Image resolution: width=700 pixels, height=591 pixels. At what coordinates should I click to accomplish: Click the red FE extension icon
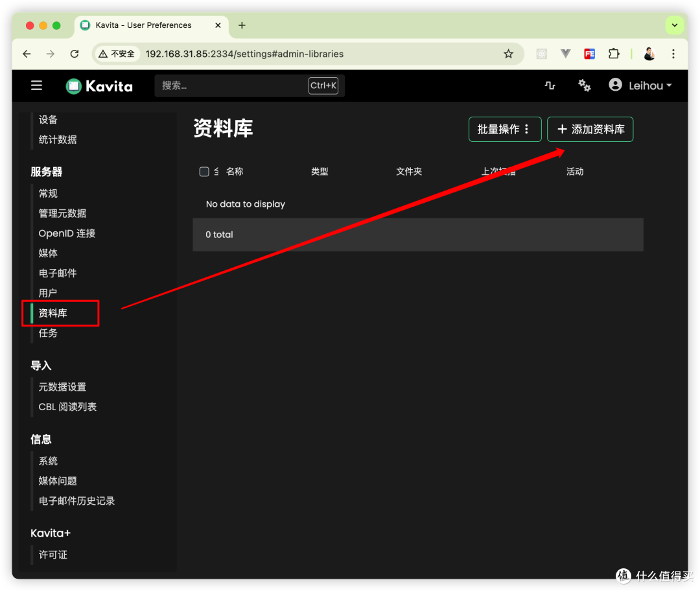tap(590, 54)
